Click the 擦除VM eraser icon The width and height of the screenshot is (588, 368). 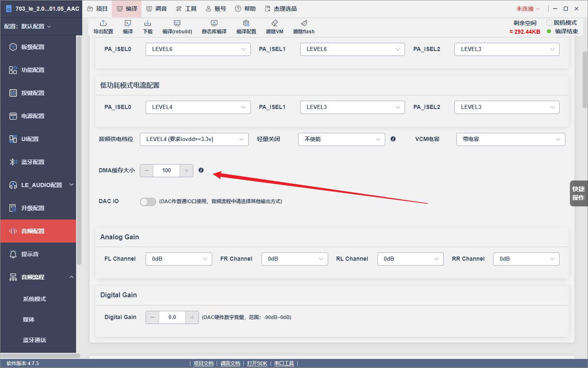[x=275, y=23]
